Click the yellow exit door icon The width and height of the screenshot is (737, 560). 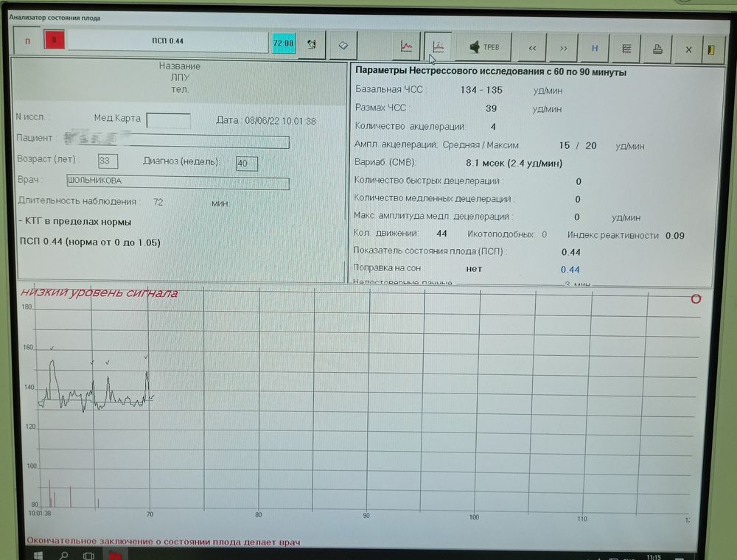pos(711,50)
